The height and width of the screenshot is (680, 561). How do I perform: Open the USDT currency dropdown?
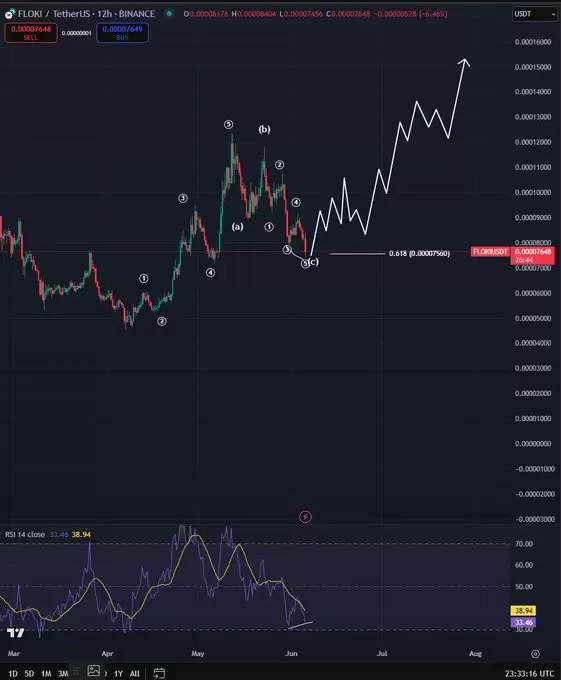534,14
